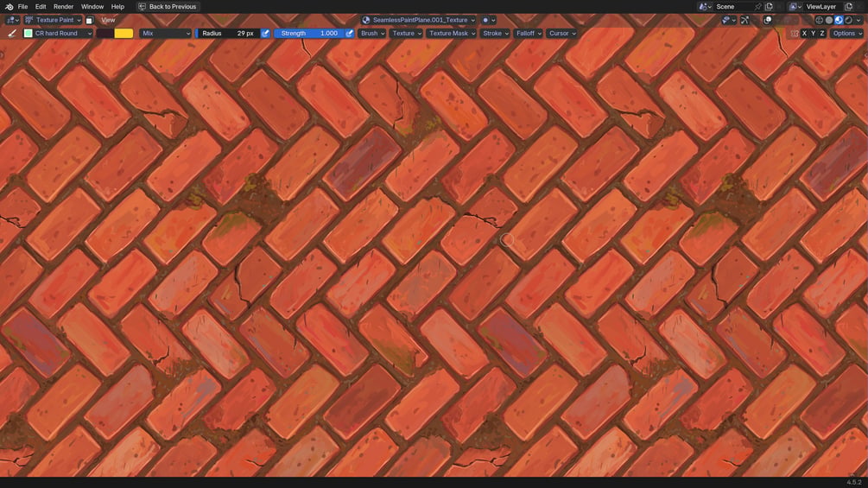868x488 pixels.
Task: Click the green CR hard Round brush thumbnail
Action: tap(29, 33)
